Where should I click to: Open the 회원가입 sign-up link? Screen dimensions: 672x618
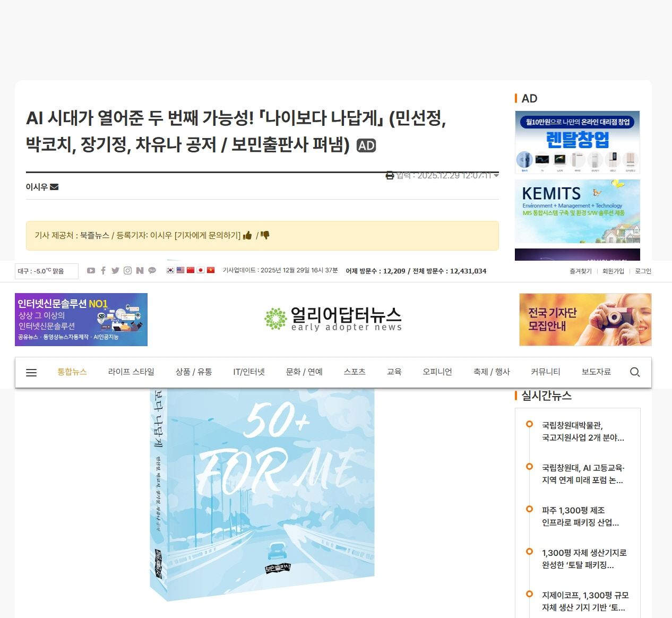[x=613, y=271]
